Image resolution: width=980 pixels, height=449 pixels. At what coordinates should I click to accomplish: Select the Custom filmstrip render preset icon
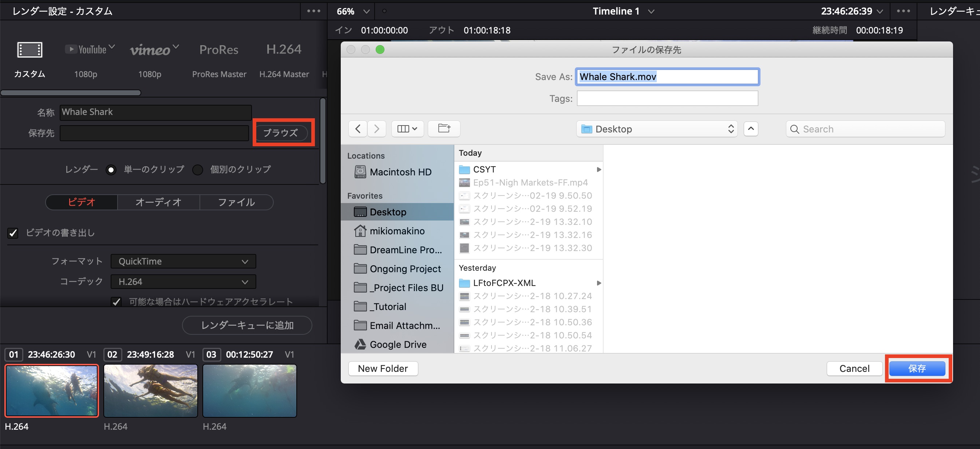tap(30, 50)
